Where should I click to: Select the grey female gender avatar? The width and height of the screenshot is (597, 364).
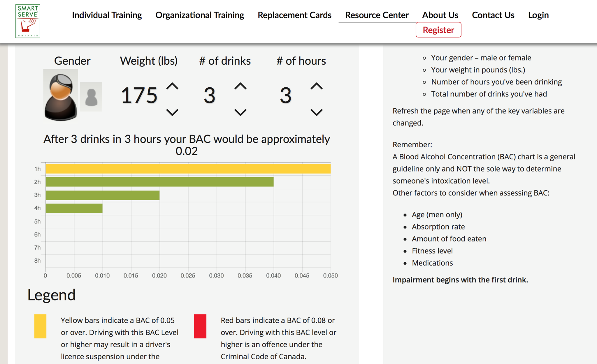[x=91, y=97]
